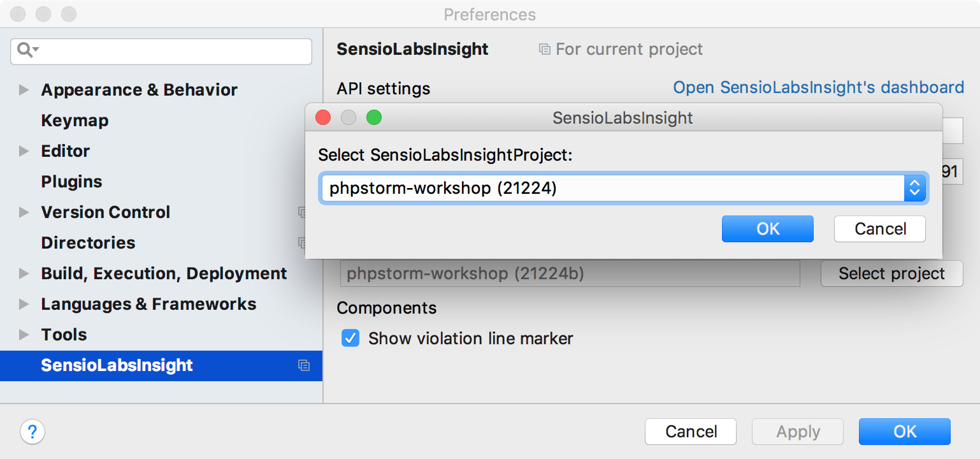Image resolution: width=980 pixels, height=459 pixels.
Task: Select Keymap in the settings list
Action: point(75,120)
